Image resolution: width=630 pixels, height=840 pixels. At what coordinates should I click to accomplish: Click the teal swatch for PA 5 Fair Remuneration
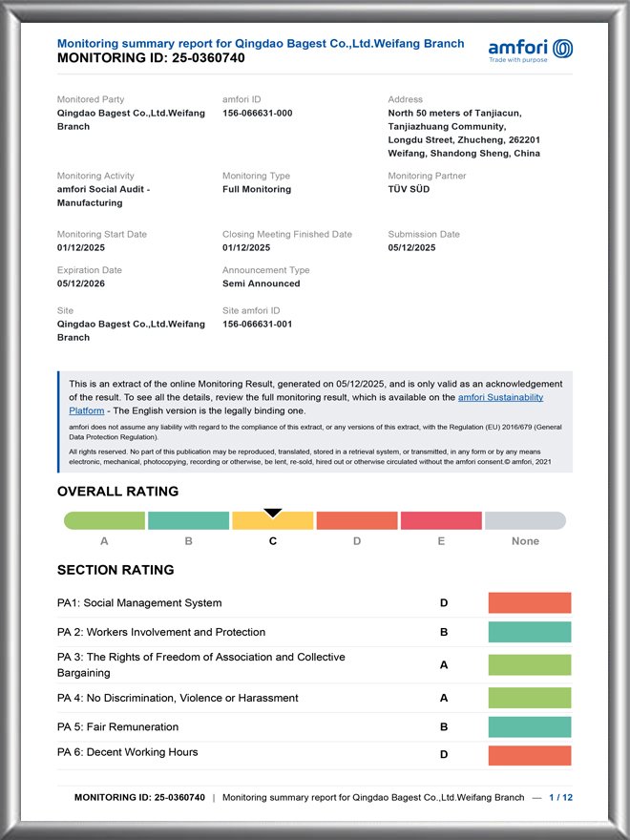(x=529, y=726)
